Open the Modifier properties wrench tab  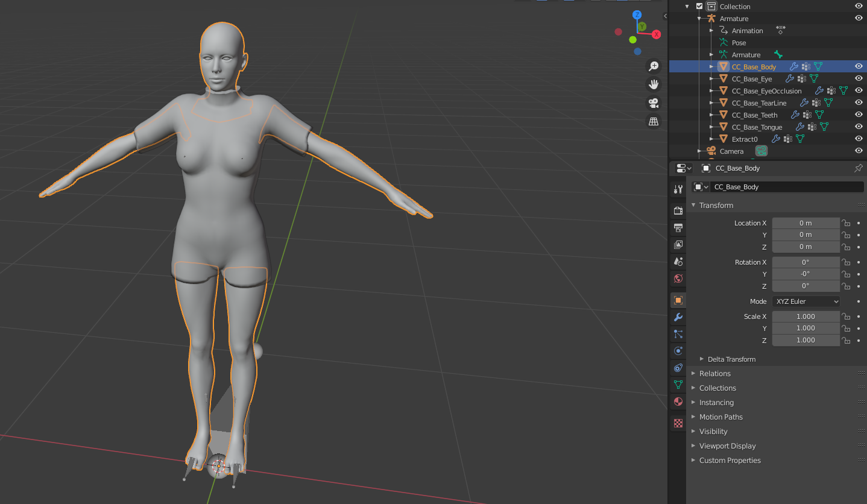pyautogui.click(x=678, y=317)
